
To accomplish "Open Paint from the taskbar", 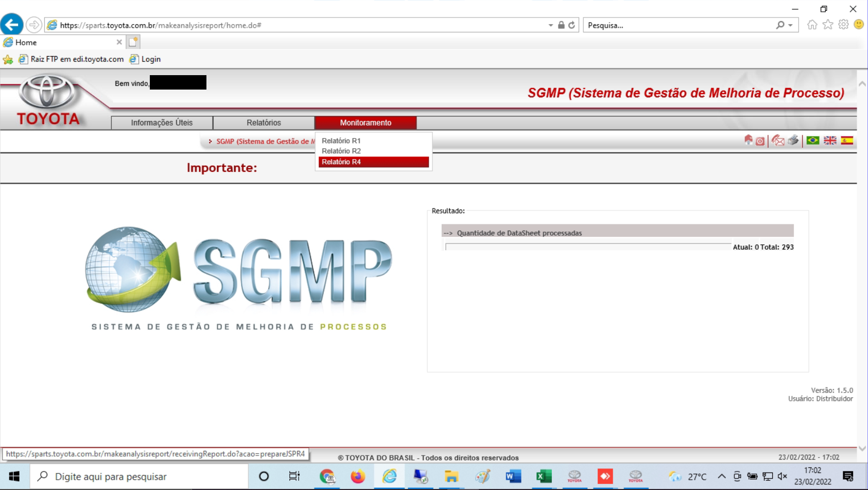I will click(482, 477).
